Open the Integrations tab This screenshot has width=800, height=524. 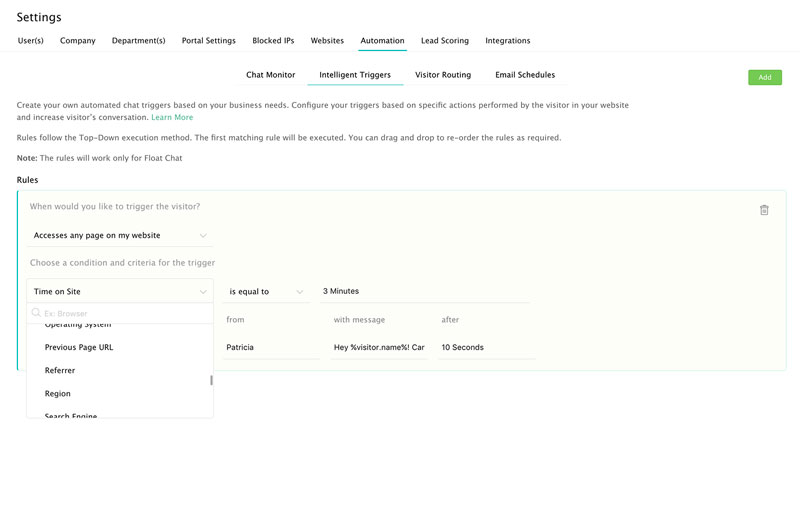click(508, 41)
